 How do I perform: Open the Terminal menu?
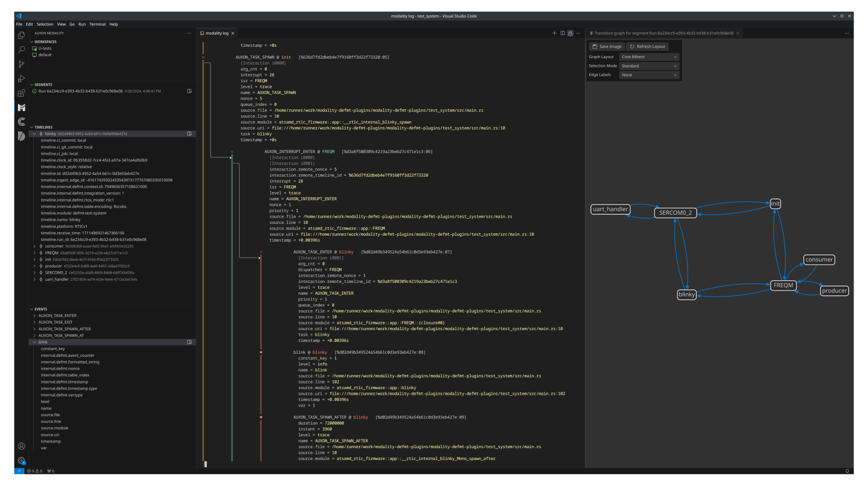(98, 24)
